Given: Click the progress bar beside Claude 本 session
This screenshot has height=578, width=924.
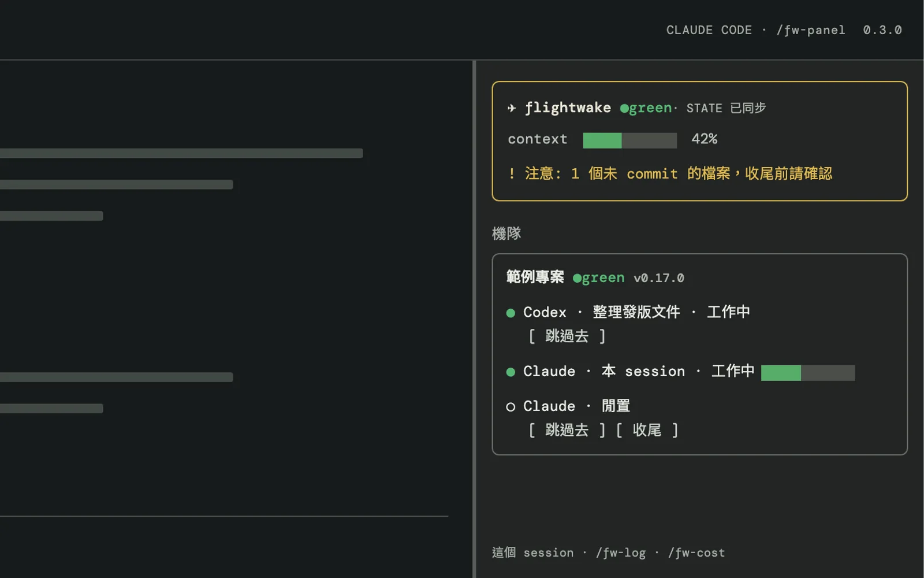Looking at the screenshot, I should [808, 373].
